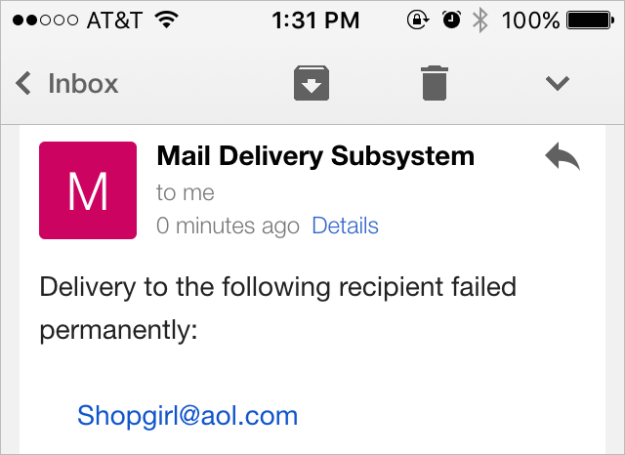Screen dimensions: 625x455
Task: Open the Shopgirl@aol.com address link
Action: tap(187, 416)
